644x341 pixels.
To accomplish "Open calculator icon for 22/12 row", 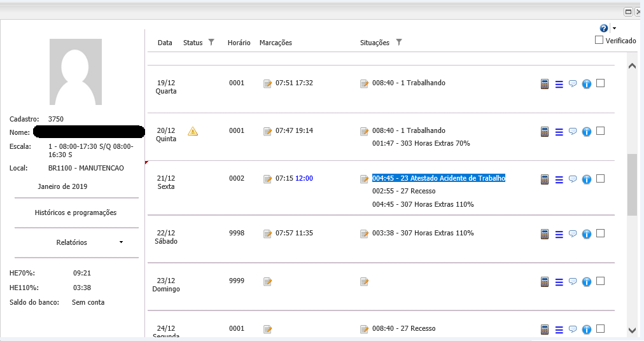I will (x=545, y=235).
